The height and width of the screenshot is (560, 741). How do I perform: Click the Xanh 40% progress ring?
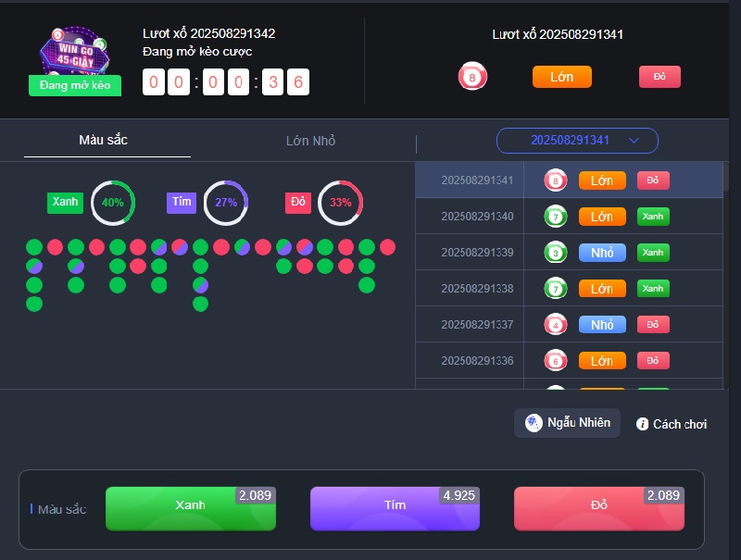[x=113, y=203]
